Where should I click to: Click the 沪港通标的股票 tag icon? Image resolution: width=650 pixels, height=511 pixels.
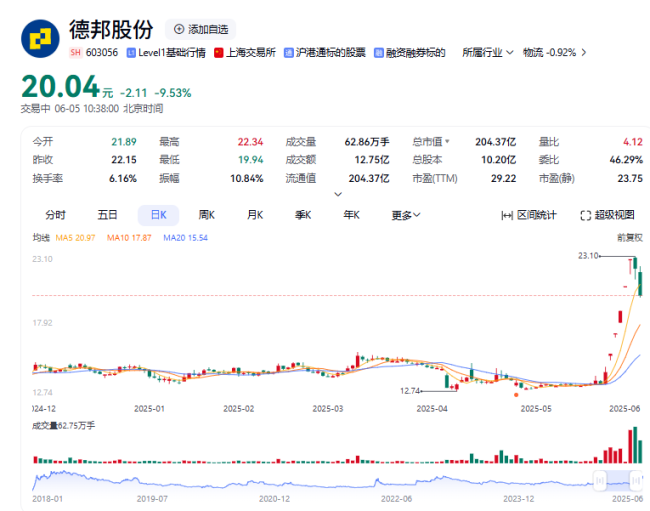290,53
